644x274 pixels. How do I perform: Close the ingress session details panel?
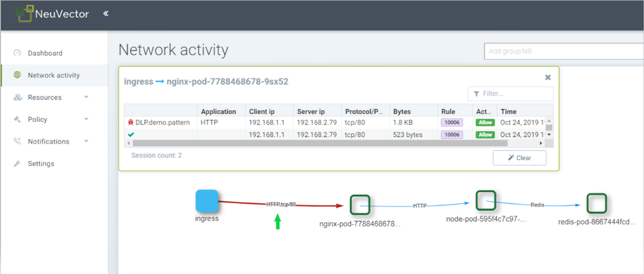548,77
